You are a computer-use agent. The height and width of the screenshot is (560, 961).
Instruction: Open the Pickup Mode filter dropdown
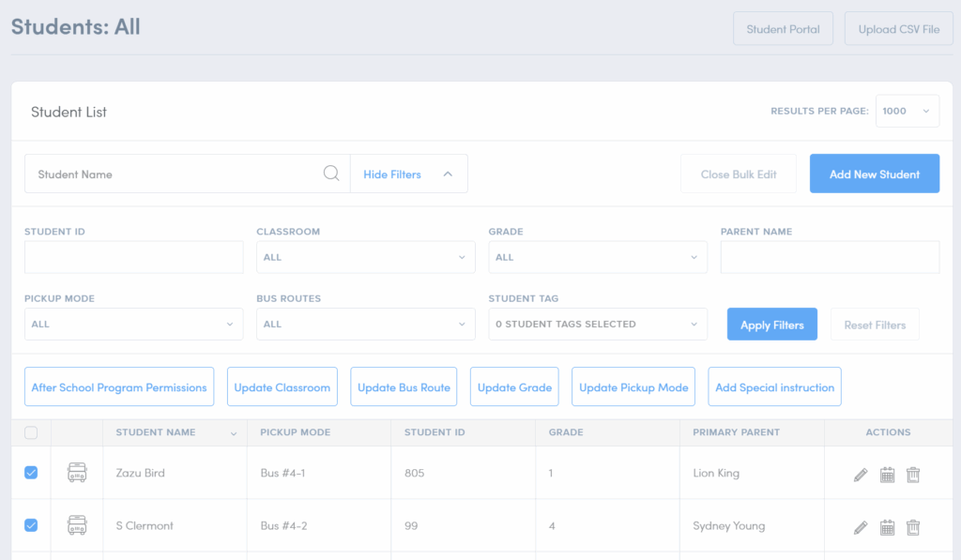pyautogui.click(x=133, y=324)
